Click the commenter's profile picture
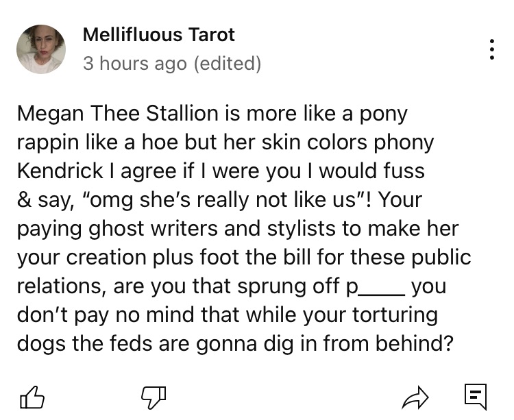 40,49
